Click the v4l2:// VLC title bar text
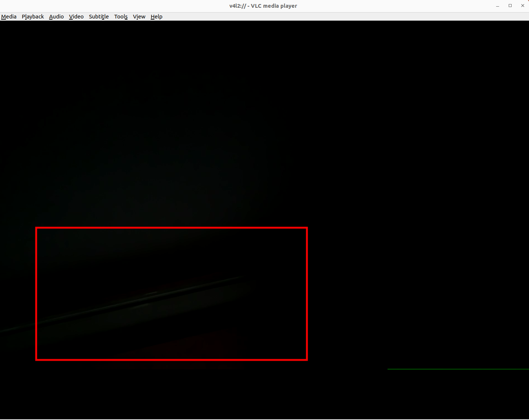 click(x=263, y=6)
